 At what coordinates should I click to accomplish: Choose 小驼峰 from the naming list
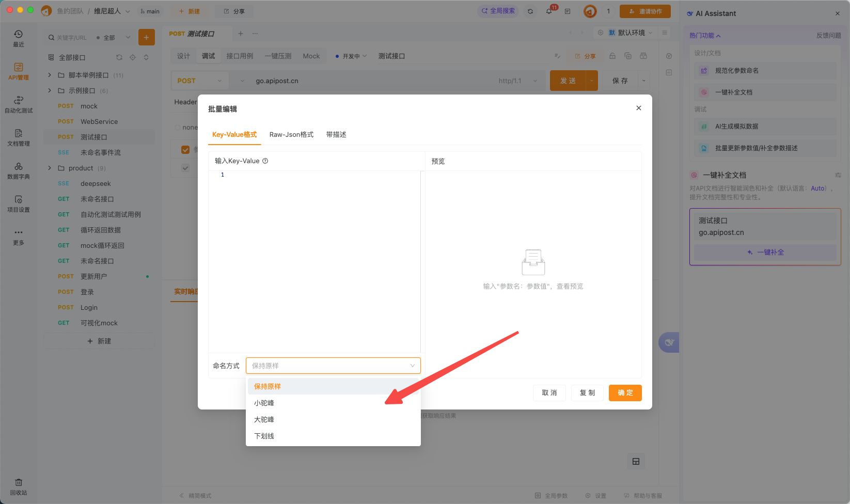pyautogui.click(x=264, y=403)
